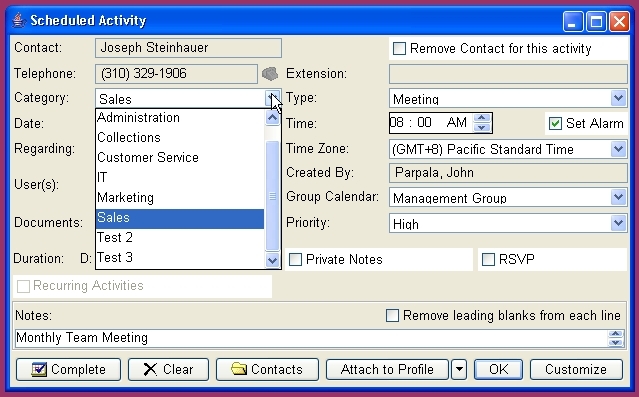Click category list scrollbar down arrow
The height and width of the screenshot is (397, 639).
pyautogui.click(x=272, y=260)
